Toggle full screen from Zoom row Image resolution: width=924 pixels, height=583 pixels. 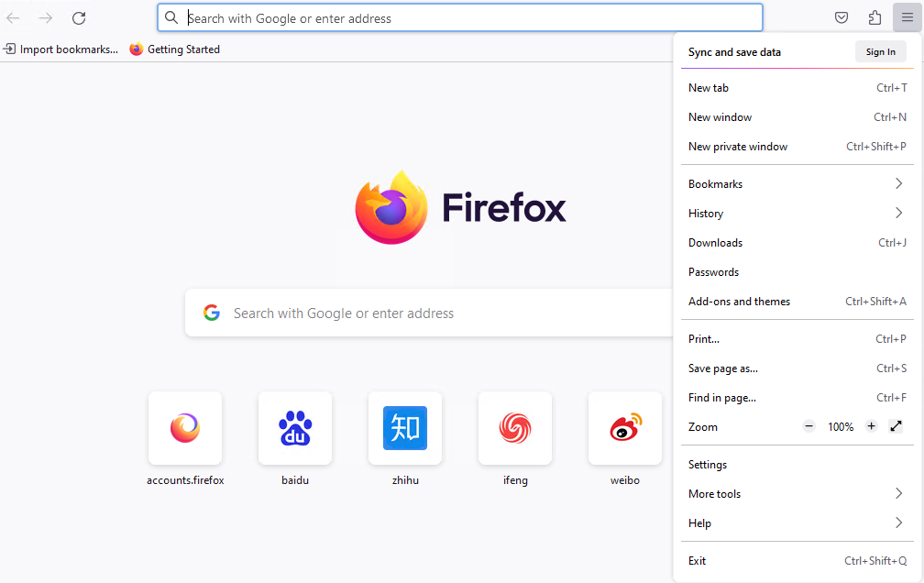pos(896,426)
